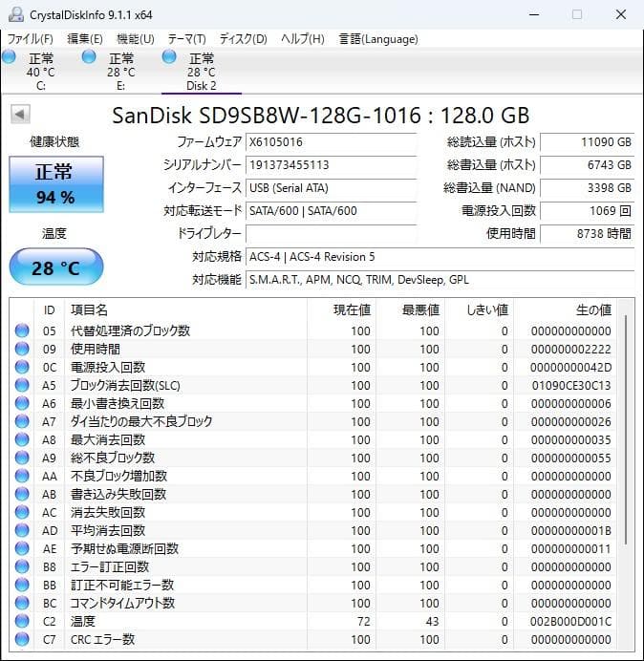Screen dimensions: 644x661
Task: Click total host reads value 11090 GB
Action: (x=587, y=142)
